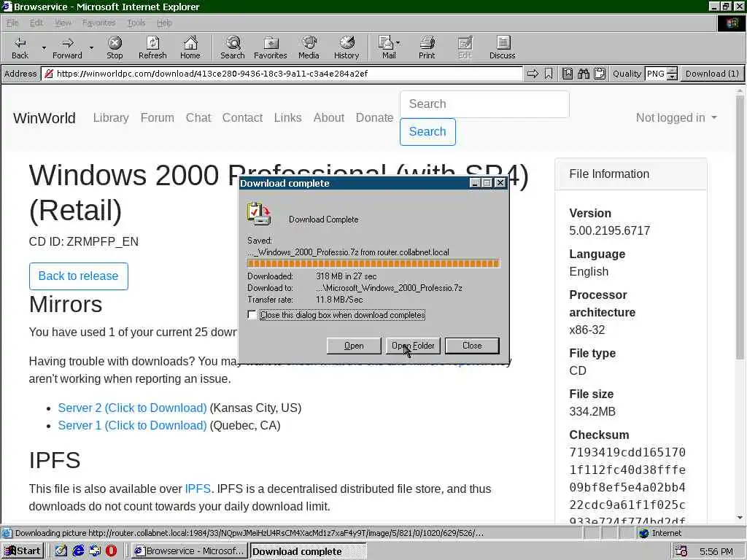Image resolution: width=747 pixels, height=560 pixels.
Task: Click the Back arrow toolbar button
Action: [20, 47]
